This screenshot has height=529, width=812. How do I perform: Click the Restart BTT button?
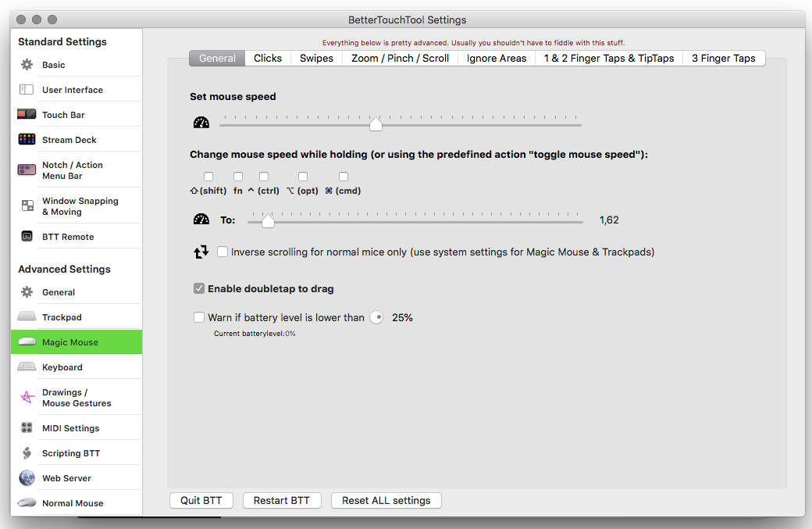click(x=282, y=501)
